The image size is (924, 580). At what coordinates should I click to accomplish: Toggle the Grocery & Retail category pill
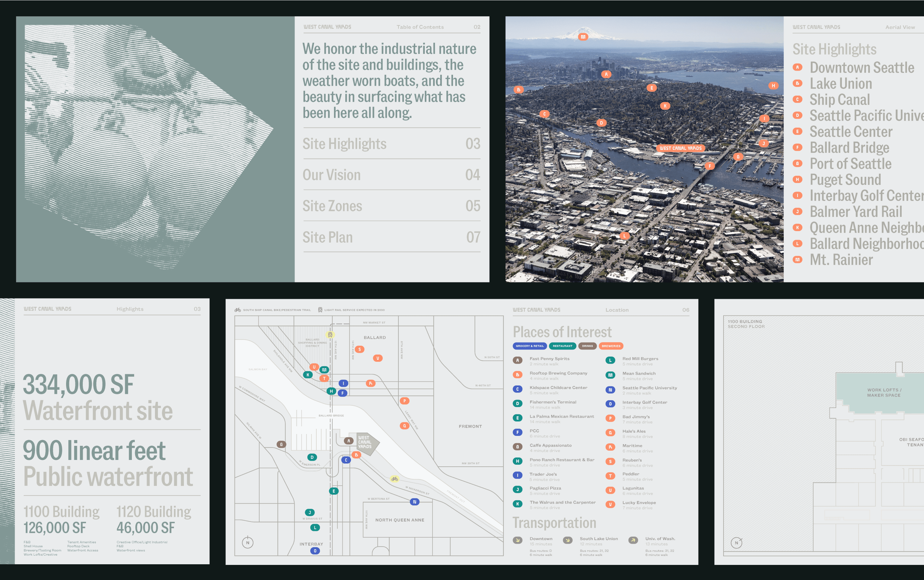click(x=529, y=346)
